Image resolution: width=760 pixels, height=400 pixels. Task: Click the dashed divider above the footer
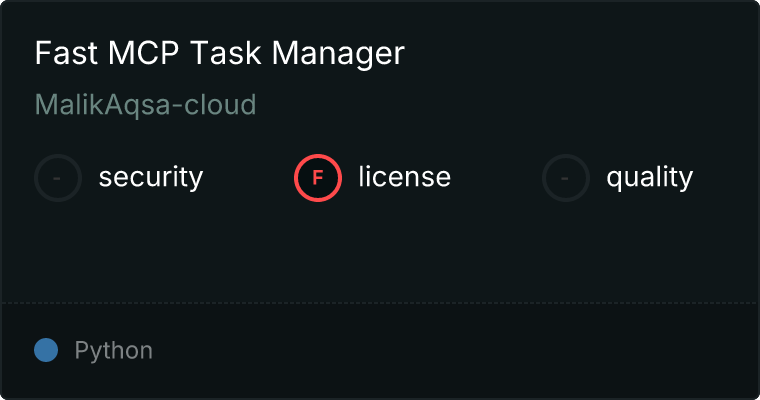pos(380,302)
